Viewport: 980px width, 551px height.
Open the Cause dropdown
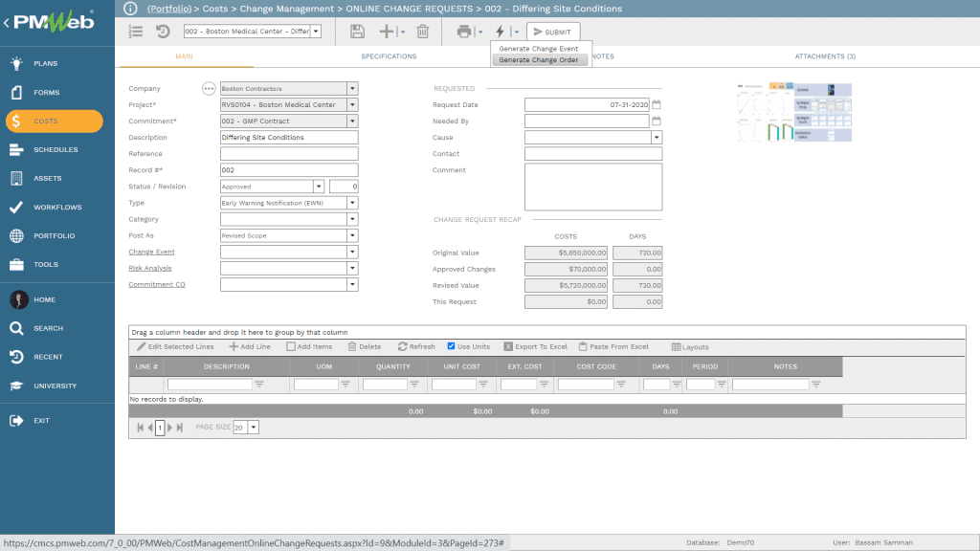(657, 138)
